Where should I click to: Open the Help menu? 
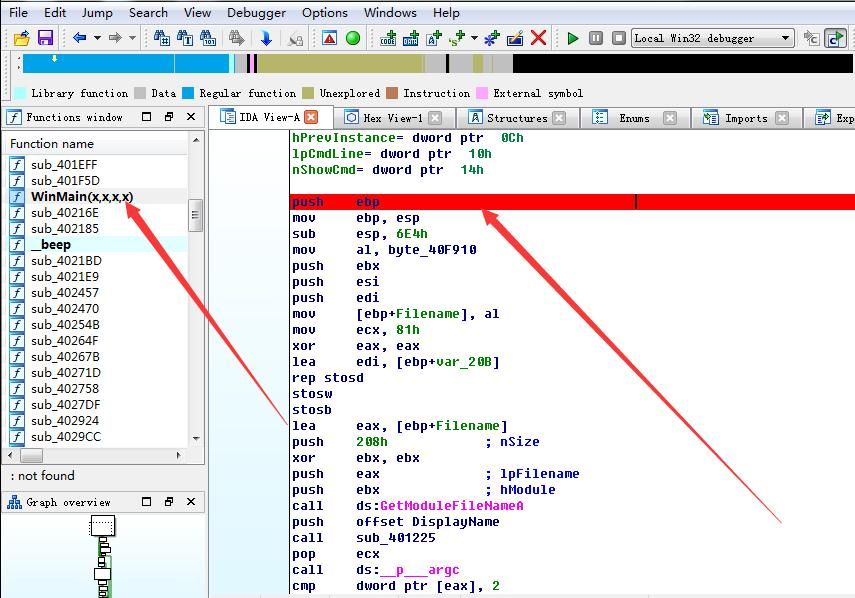pos(447,13)
